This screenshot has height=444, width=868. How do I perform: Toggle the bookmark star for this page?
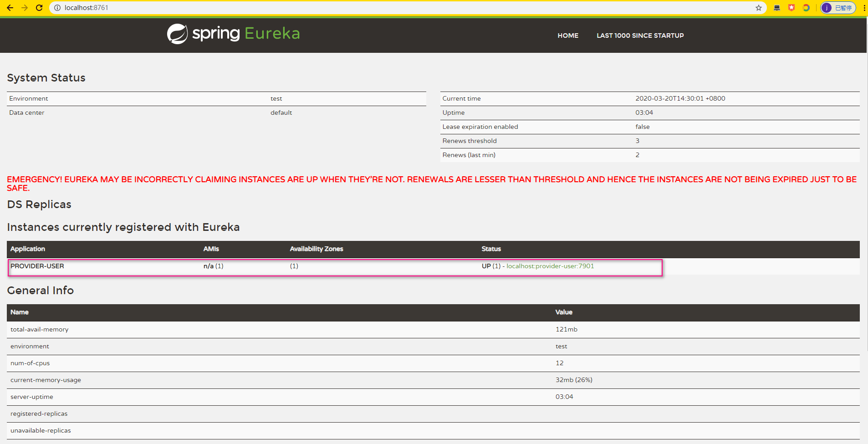pyautogui.click(x=758, y=7)
